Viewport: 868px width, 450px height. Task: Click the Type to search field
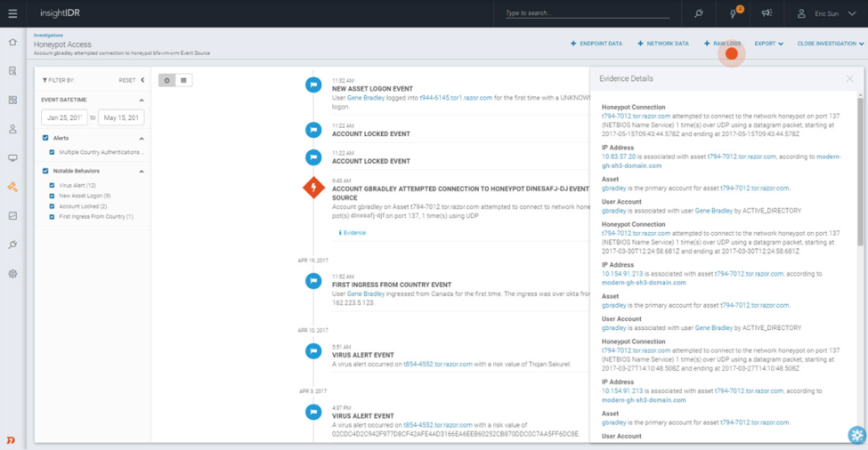coord(587,13)
